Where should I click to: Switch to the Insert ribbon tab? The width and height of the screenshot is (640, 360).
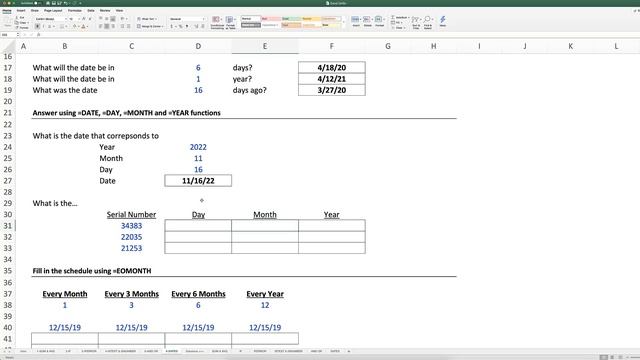21,11
